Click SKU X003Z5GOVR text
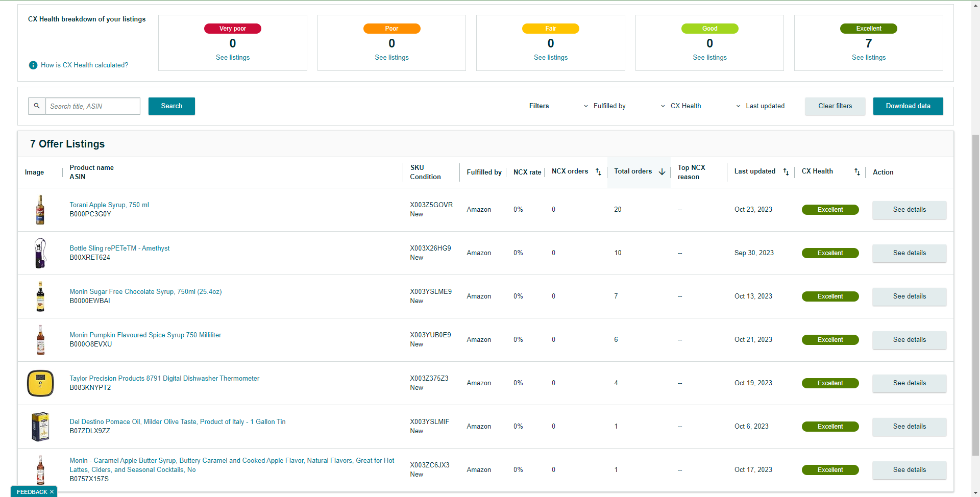Image resolution: width=980 pixels, height=497 pixels. click(431, 205)
